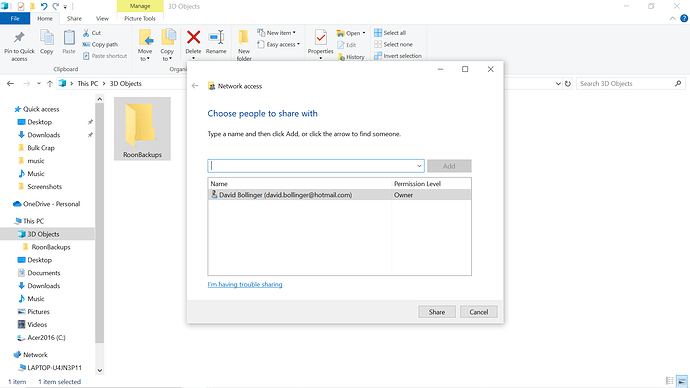This screenshot has height=388, width=690.
Task: Open the View ribbon tab
Action: point(102,18)
